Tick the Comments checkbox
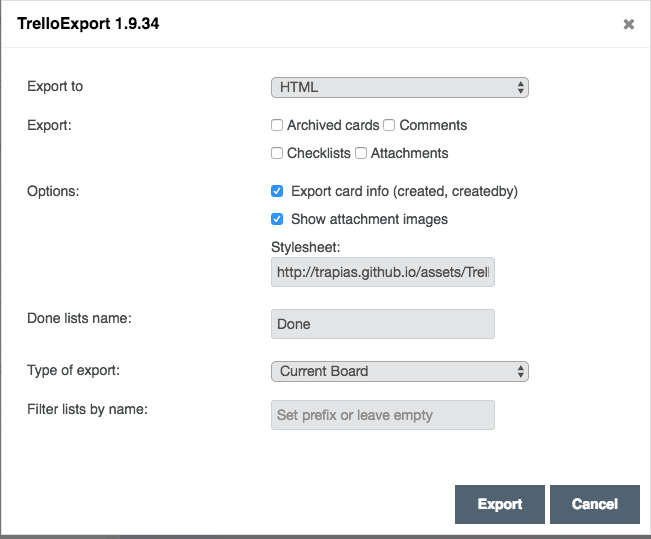Image resolution: width=651 pixels, height=539 pixels. [390, 126]
